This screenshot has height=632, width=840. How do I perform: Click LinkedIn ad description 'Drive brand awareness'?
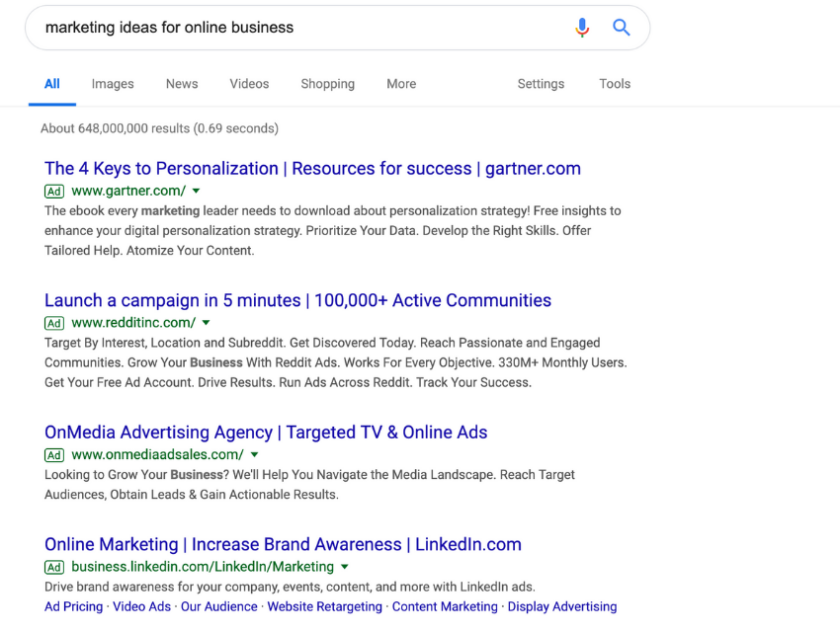point(290,587)
